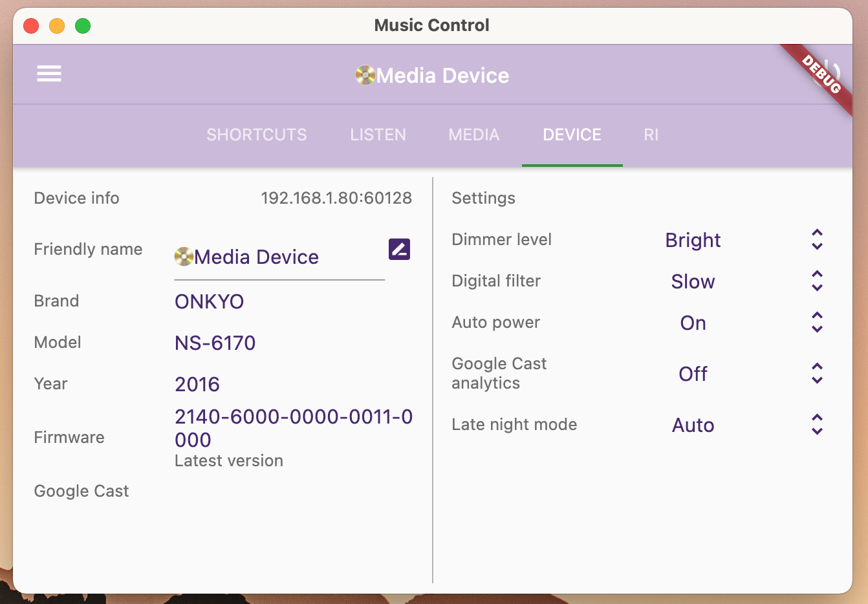Viewport: 868px width, 604px height.
Task: Click the disc icon beside the friendly name field
Action: tap(184, 256)
